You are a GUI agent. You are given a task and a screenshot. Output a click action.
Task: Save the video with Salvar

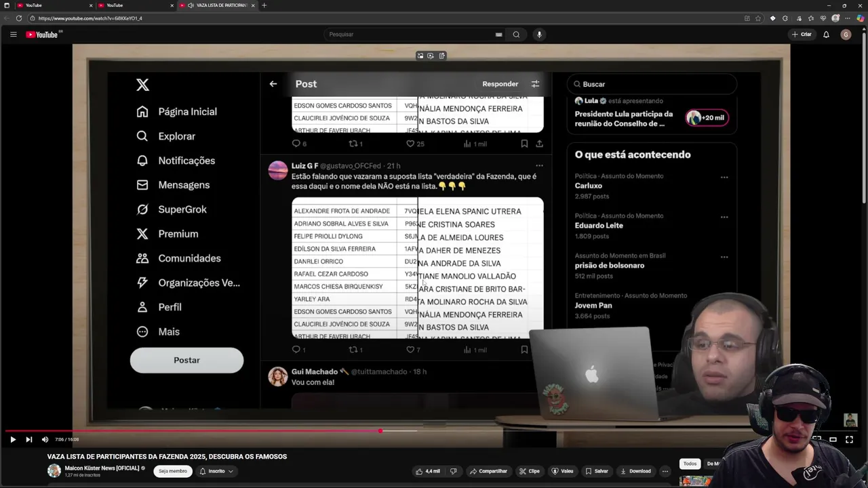[597, 471]
